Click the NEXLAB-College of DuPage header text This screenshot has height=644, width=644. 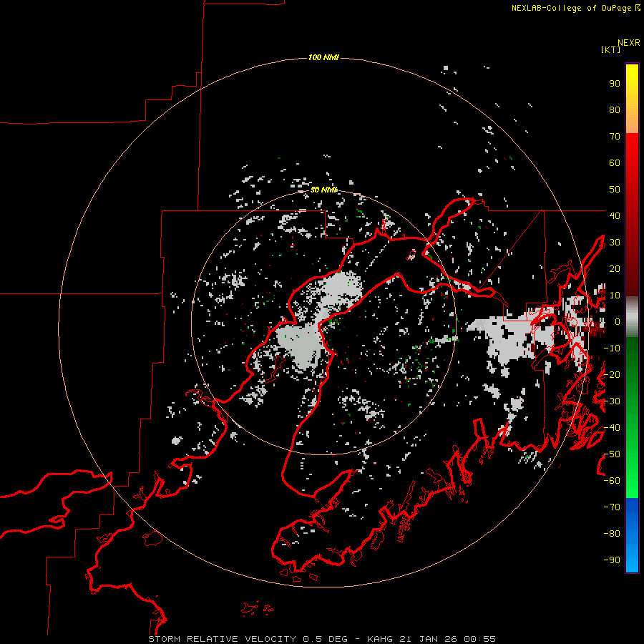pos(575,8)
